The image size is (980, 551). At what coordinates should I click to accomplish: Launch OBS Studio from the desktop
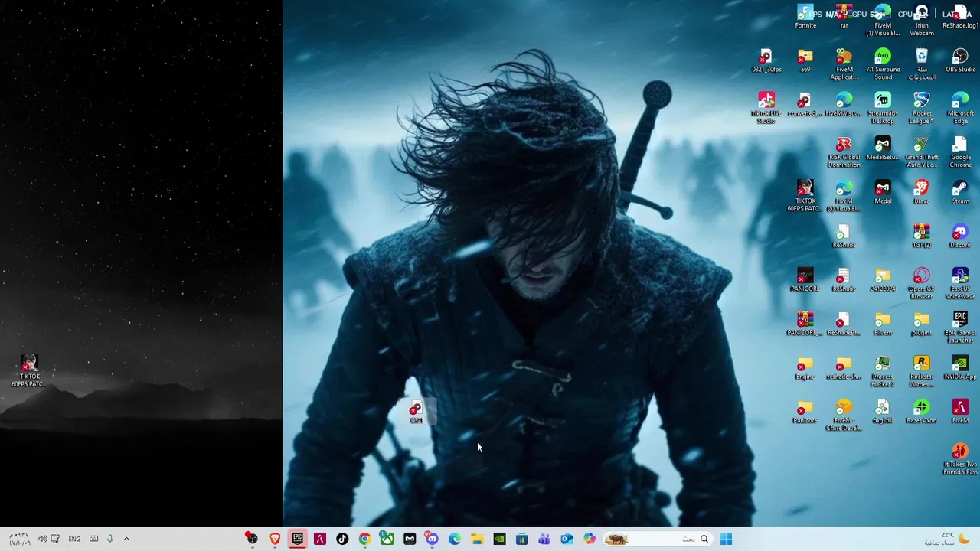pyautogui.click(x=960, y=61)
